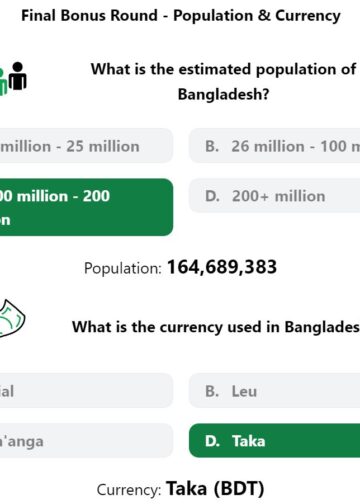Image resolution: width=360 pixels, height=504 pixels.
Task: Select the highlighted 100 million - 200 million answer
Action: point(86,207)
